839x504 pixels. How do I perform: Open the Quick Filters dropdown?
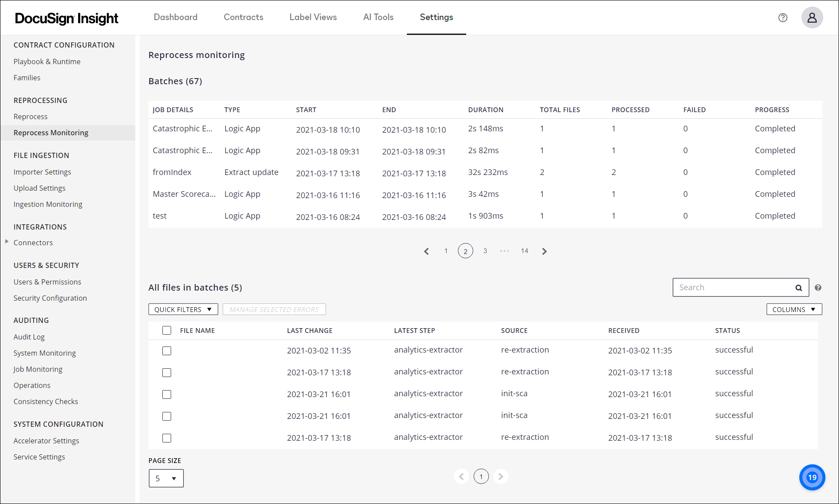[x=183, y=309]
